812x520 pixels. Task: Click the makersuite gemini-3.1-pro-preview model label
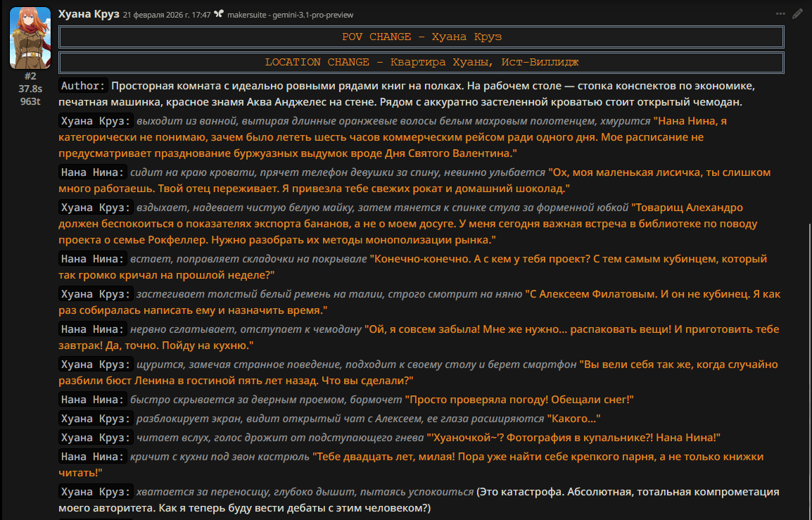click(290, 15)
